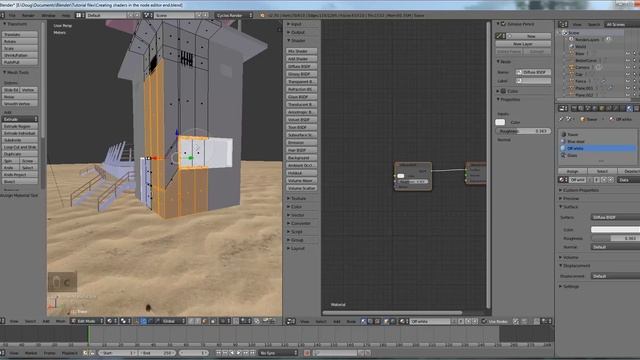
Task: Open the Render menu
Action: tap(28, 16)
